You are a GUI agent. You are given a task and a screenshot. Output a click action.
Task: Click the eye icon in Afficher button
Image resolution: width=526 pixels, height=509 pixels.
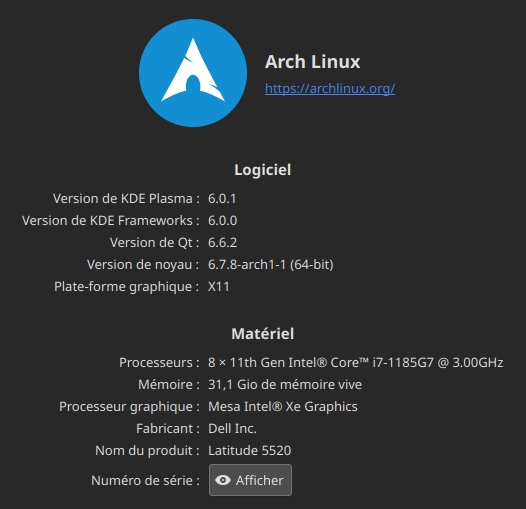click(x=223, y=480)
